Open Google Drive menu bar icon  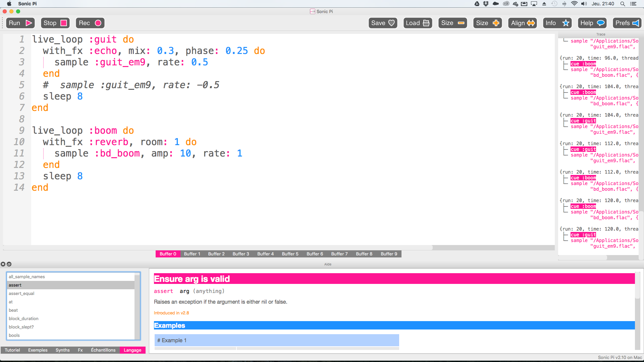click(x=477, y=4)
